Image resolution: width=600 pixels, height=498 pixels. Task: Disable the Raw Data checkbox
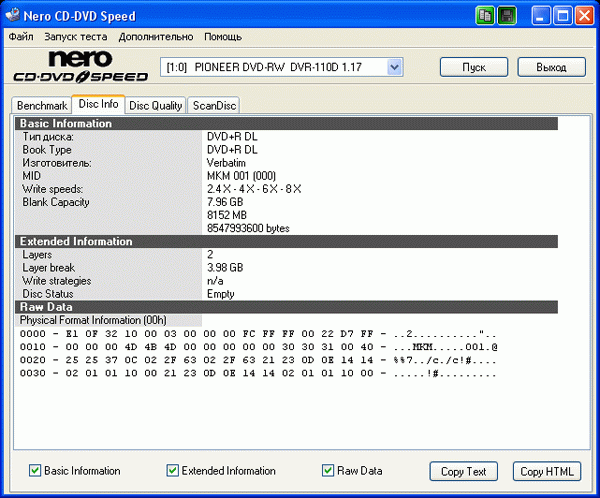click(x=328, y=470)
